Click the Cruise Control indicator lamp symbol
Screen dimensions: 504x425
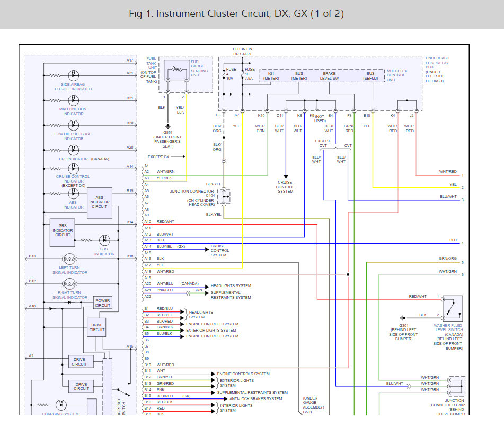click(x=74, y=169)
